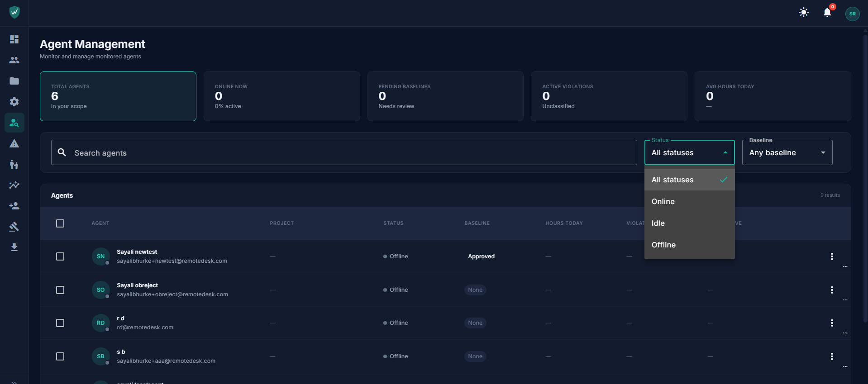Open the folder icon in sidebar

click(x=14, y=81)
